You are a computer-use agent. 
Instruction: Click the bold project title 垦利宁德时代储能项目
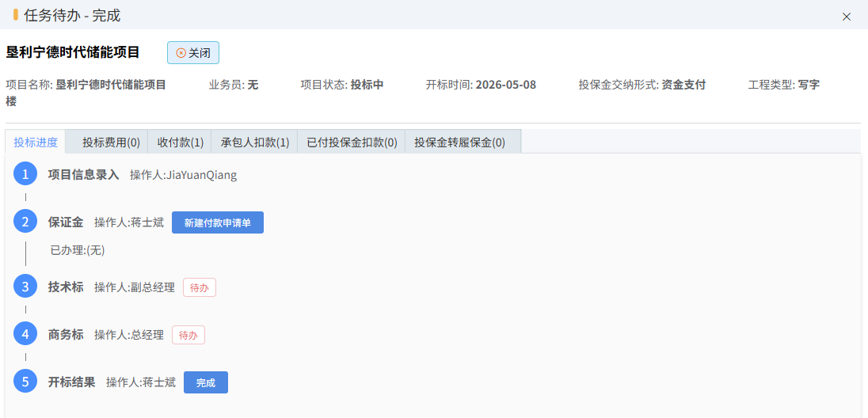point(73,52)
